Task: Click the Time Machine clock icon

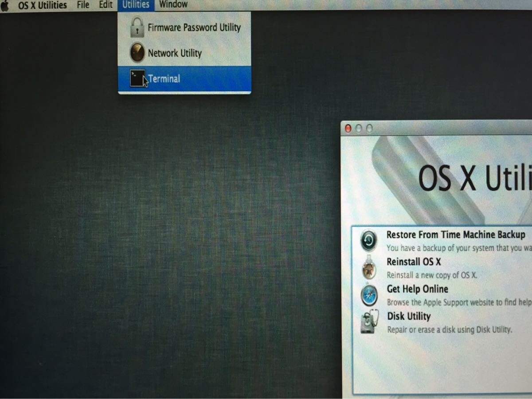Action: tap(369, 240)
